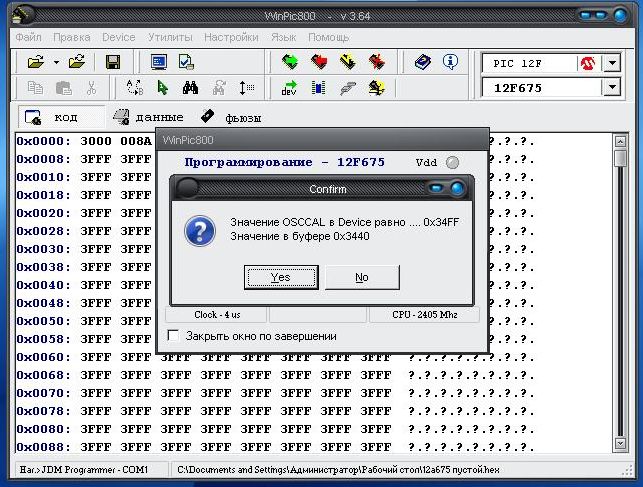The width and height of the screenshot is (643, 487).
Task: Open the Утилиты menu
Action: (170, 37)
